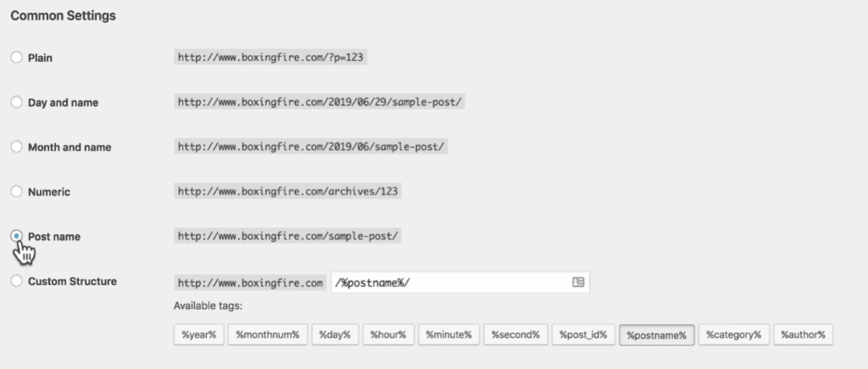Image resolution: width=868 pixels, height=369 pixels.
Task: Add the %year% tag
Action: pyautogui.click(x=198, y=335)
